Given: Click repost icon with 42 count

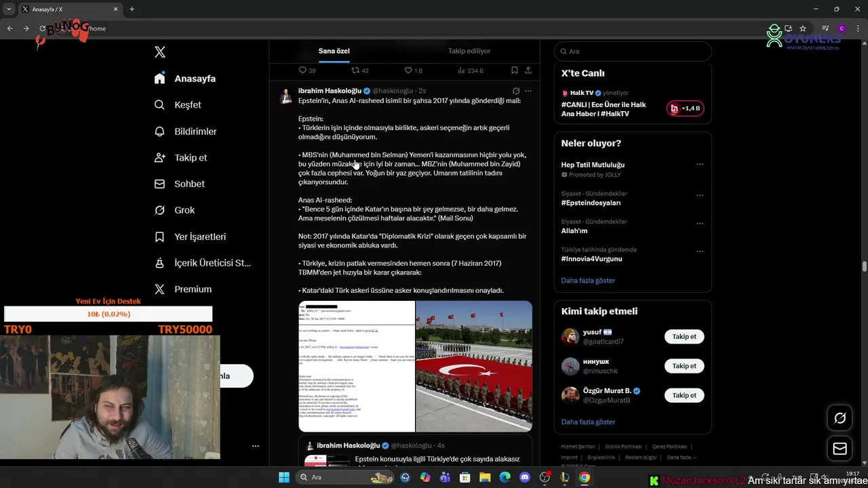Looking at the screenshot, I should point(355,70).
